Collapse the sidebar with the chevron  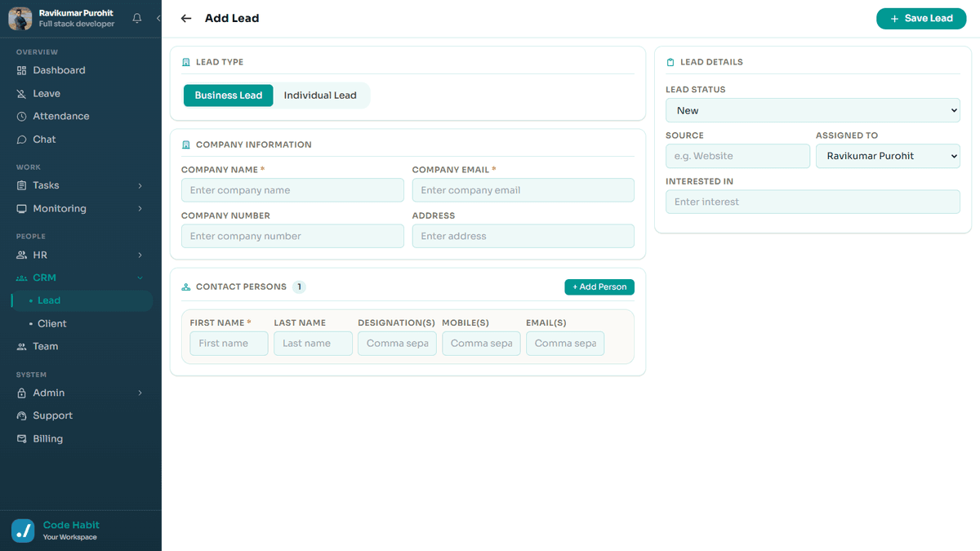click(x=158, y=18)
